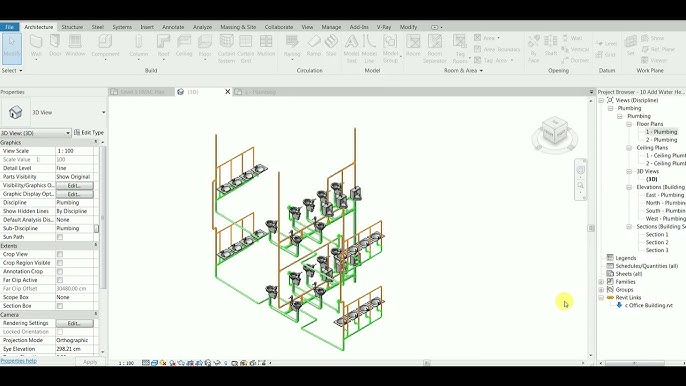This screenshot has height=386, width=686.
Task: Select the Stair tool
Action: pyautogui.click(x=331, y=46)
